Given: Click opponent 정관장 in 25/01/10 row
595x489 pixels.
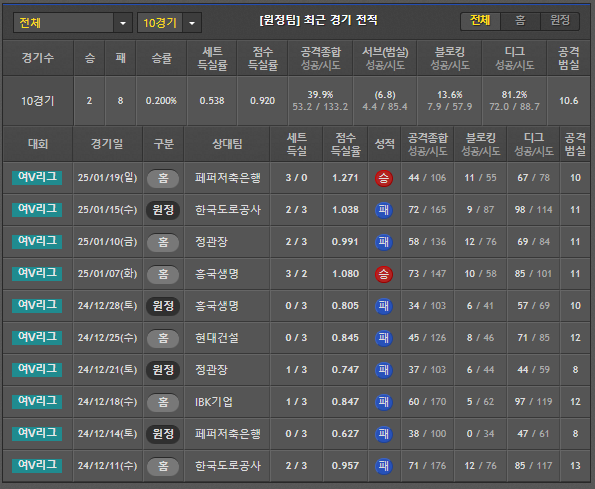Looking at the screenshot, I should coord(211,242).
